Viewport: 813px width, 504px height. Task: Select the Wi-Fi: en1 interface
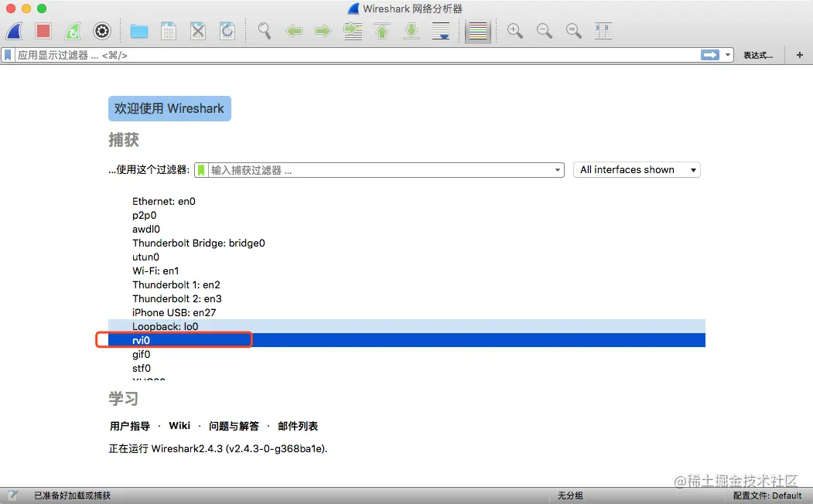point(155,271)
